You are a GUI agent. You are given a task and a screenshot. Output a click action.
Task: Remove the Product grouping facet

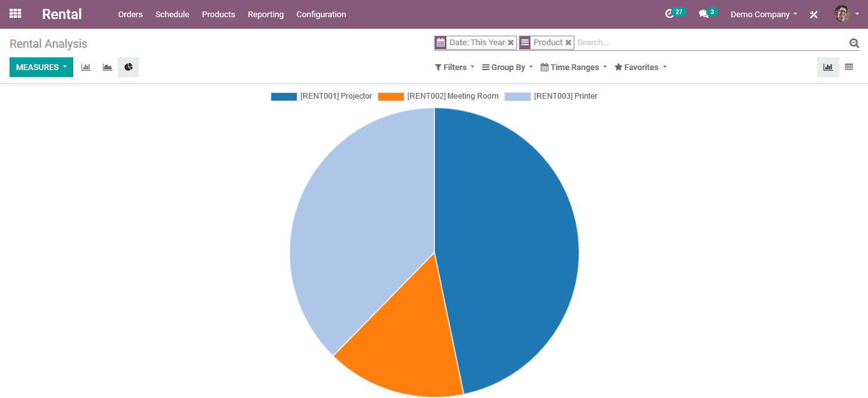tap(568, 43)
